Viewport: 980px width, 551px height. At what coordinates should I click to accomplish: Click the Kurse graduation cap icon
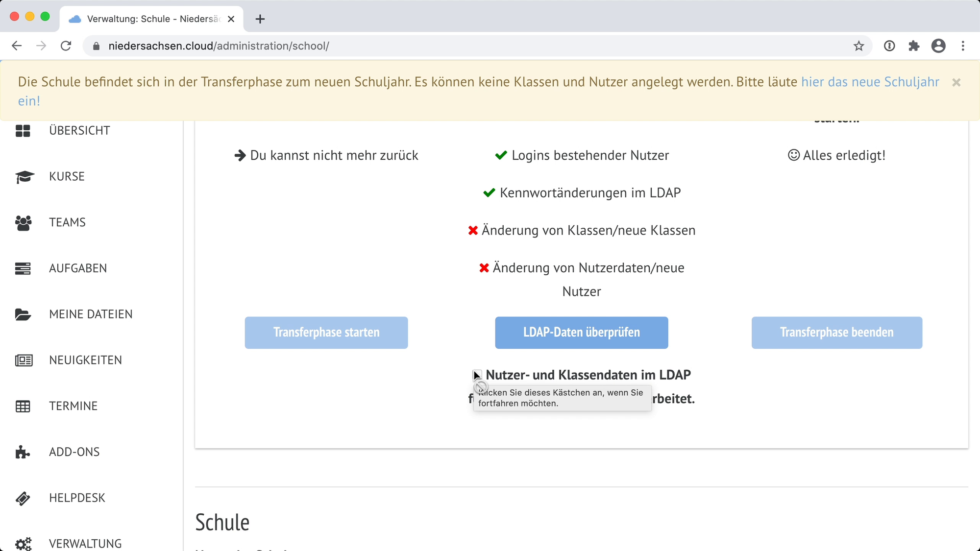[x=24, y=177]
